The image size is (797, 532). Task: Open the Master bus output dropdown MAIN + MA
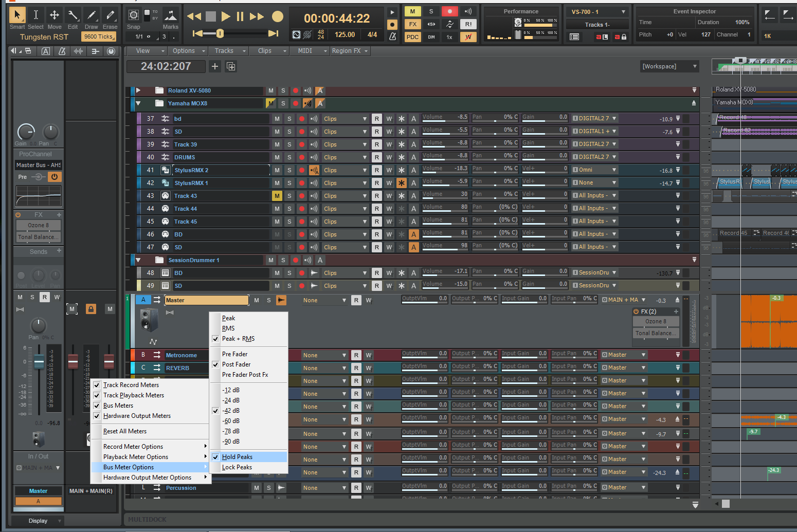[x=624, y=300]
